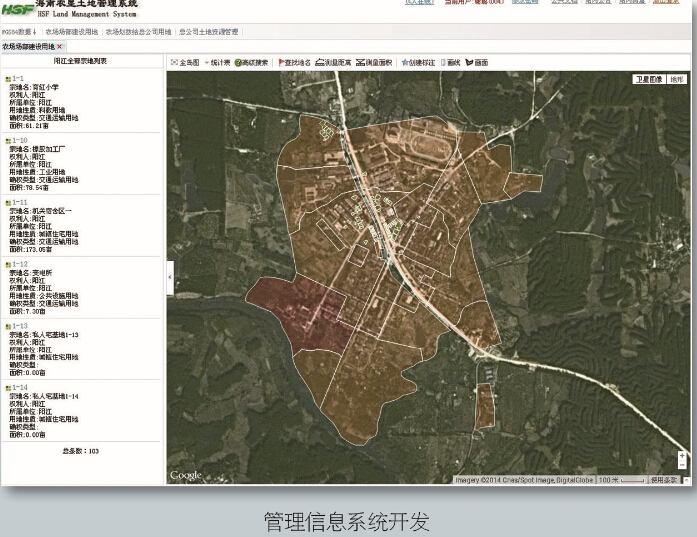Click the 创建标注 create annotation tool
Viewport: 697px width, 537px height.
pos(418,63)
